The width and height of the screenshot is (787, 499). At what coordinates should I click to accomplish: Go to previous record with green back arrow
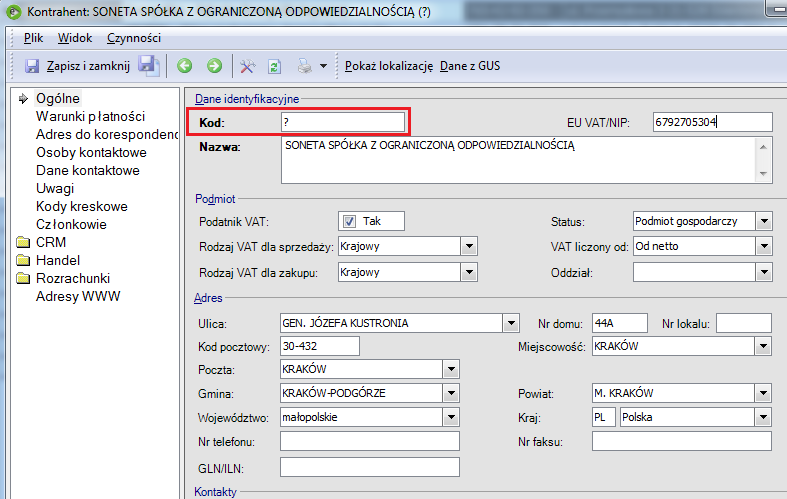click(x=185, y=66)
